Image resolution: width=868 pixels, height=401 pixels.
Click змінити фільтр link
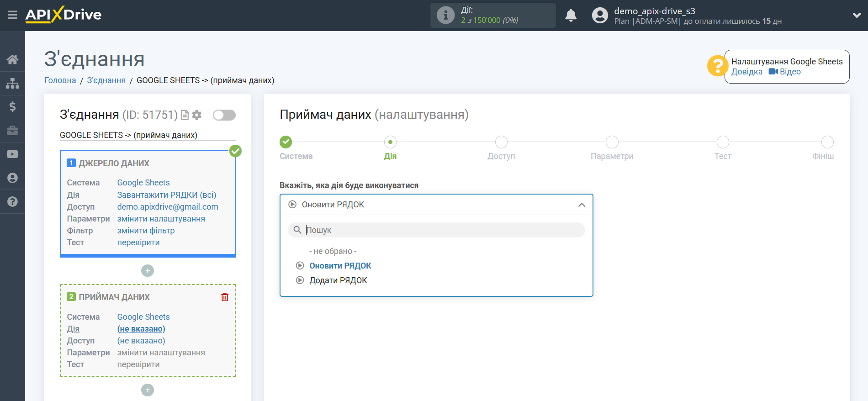click(146, 231)
